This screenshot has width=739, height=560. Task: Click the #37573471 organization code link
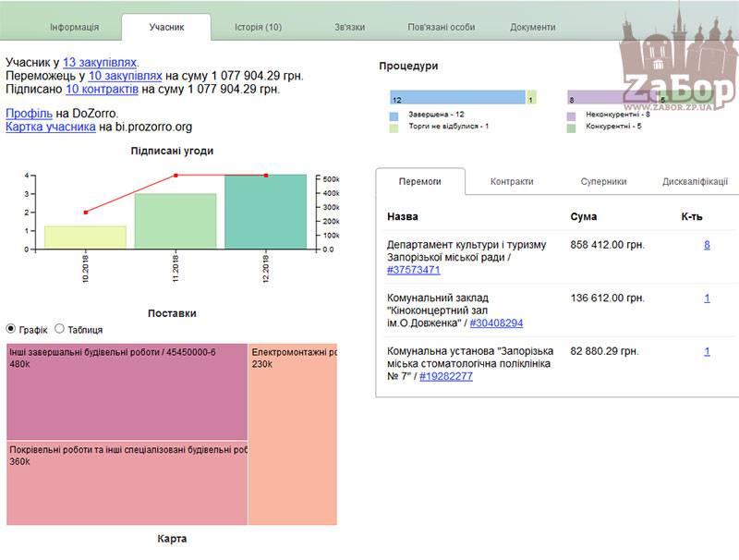[414, 270]
